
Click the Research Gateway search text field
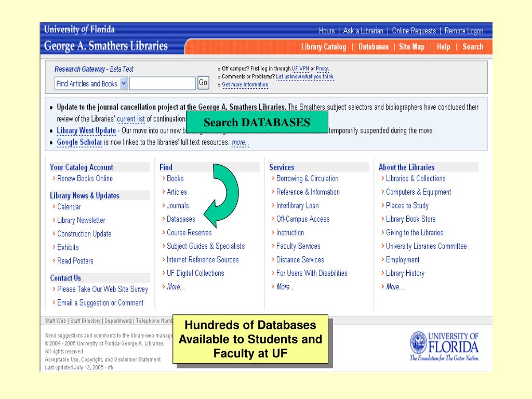tap(163, 84)
